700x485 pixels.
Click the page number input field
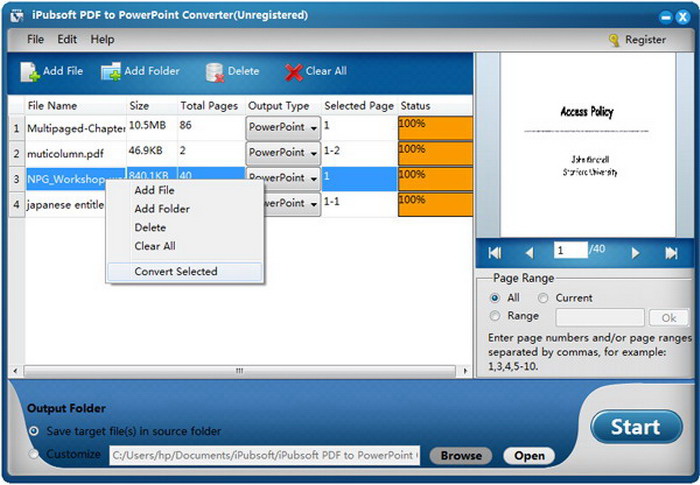coord(571,250)
